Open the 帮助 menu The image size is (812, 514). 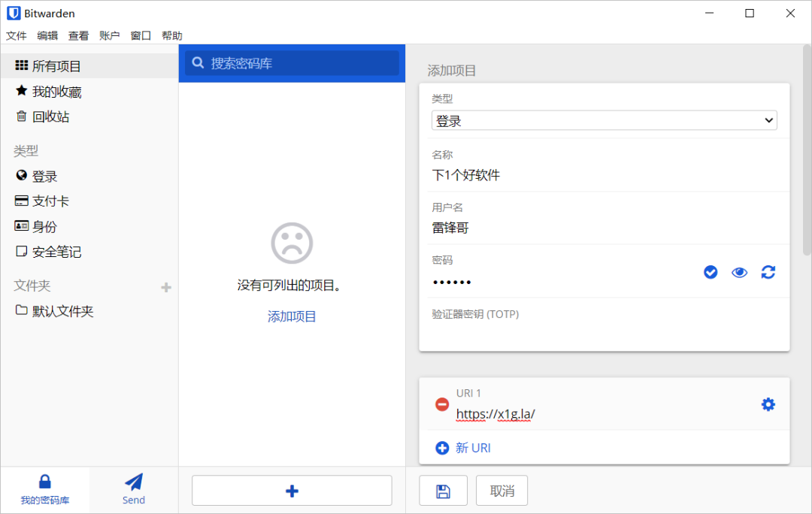[171, 36]
